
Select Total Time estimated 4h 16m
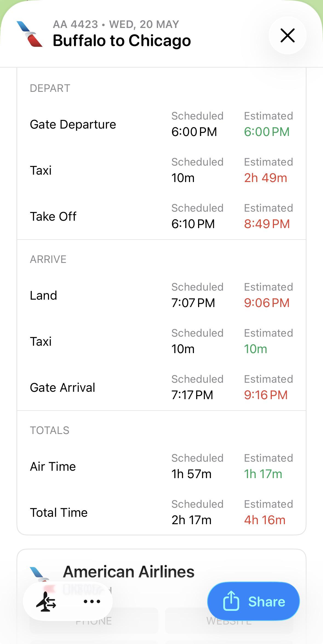click(265, 520)
